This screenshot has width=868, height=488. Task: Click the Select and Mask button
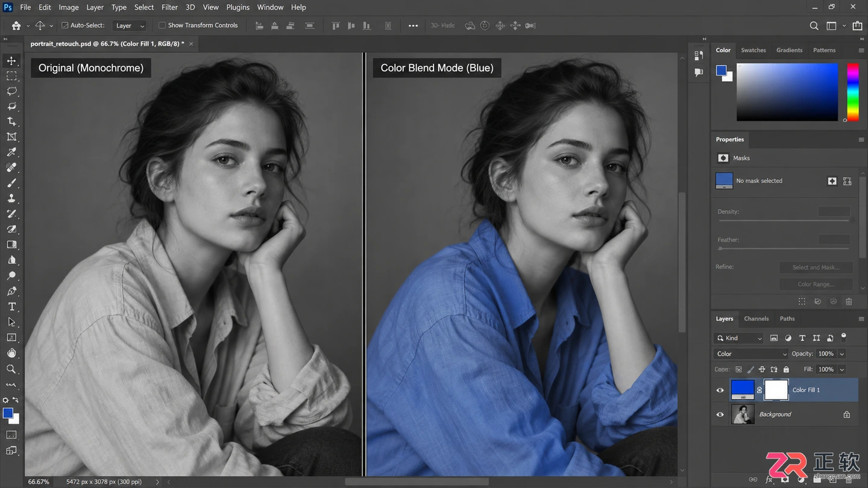tap(816, 267)
